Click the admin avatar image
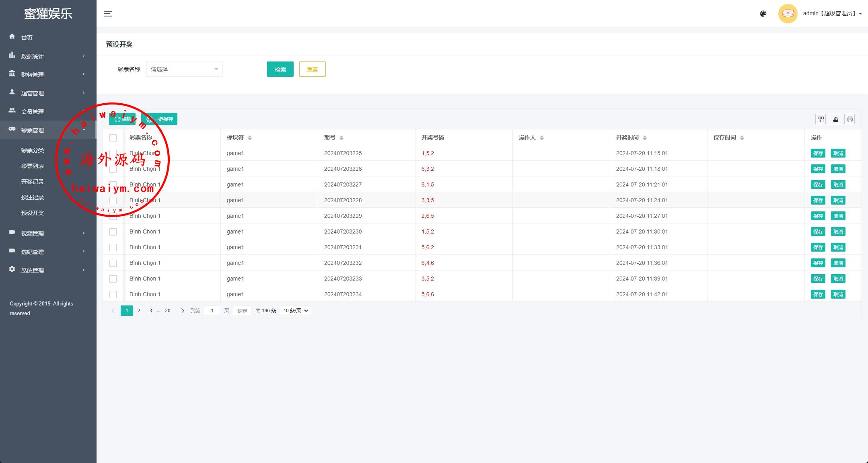Viewport: 868px width, 463px height. pos(788,14)
